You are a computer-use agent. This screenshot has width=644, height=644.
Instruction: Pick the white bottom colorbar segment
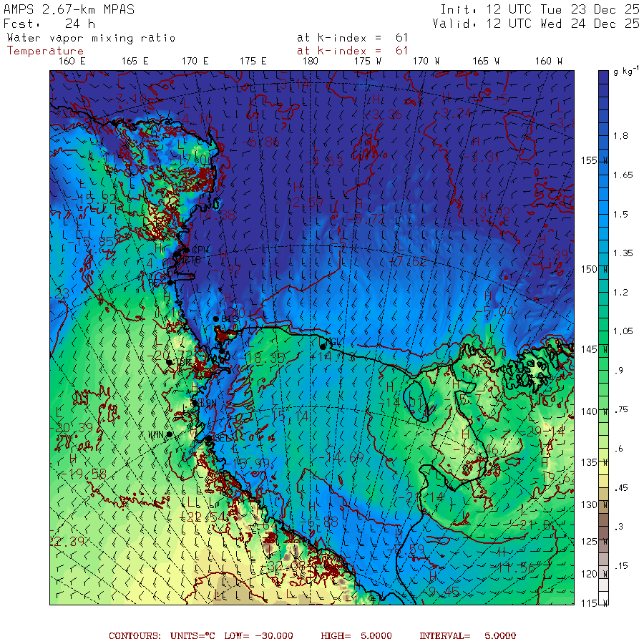603,597
